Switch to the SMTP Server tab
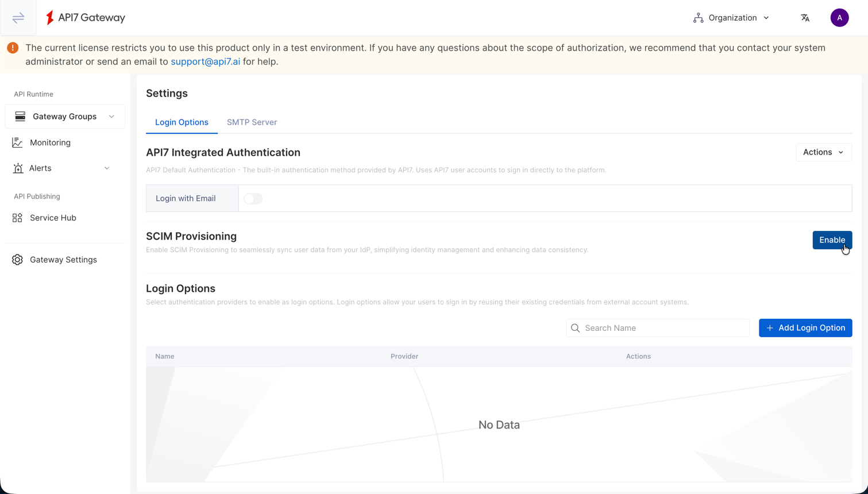The image size is (868, 494). click(x=252, y=122)
